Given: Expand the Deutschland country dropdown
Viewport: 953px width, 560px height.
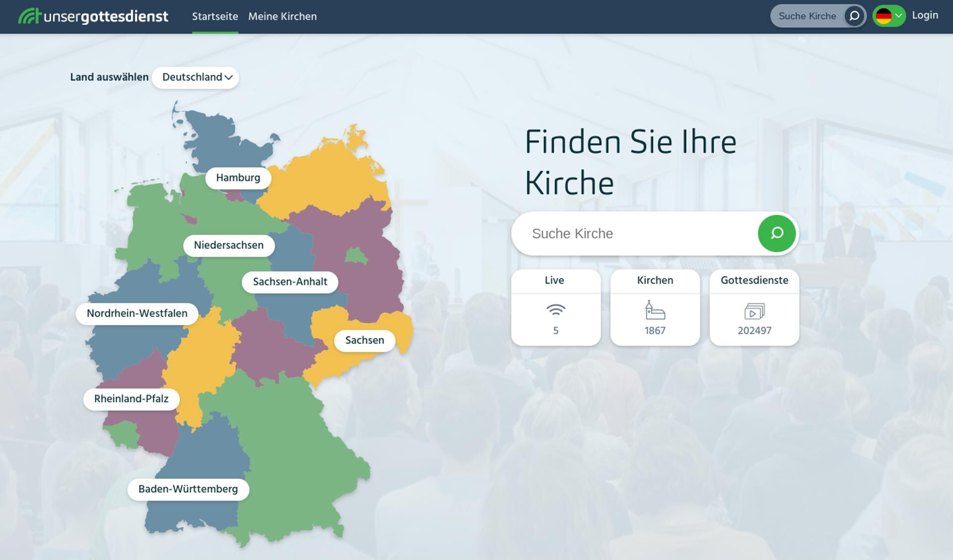Looking at the screenshot, I should click(x=196, y=77).
